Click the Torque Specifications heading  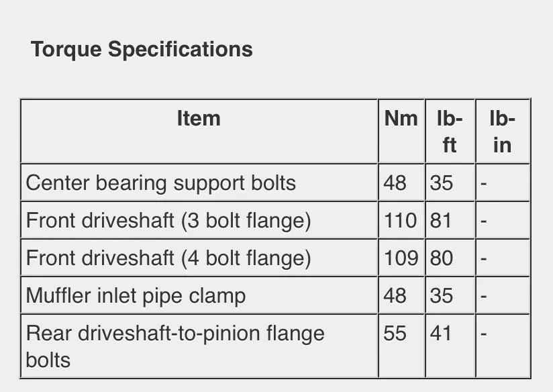(x=142, y=50)
